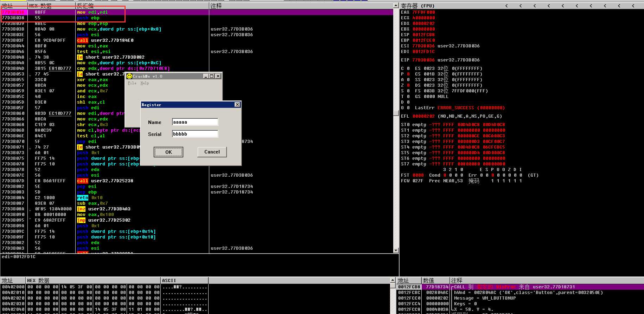Viewport: 644px width, 314px height.
Task: Select the 'shl eax,cl' instruction line
Action: click(x=91, y=102)
